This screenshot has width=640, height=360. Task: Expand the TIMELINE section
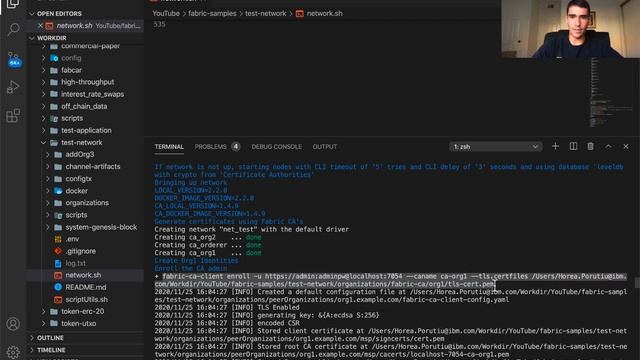click(32, 350)
